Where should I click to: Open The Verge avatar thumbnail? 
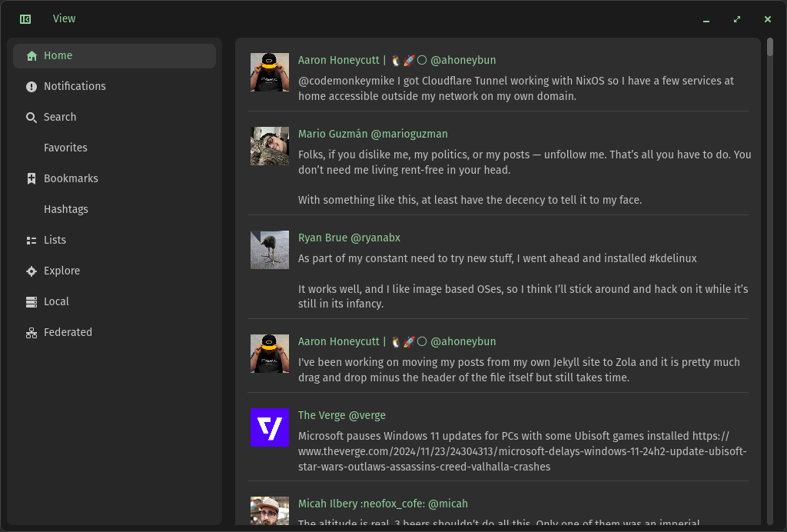click(270, 428)
